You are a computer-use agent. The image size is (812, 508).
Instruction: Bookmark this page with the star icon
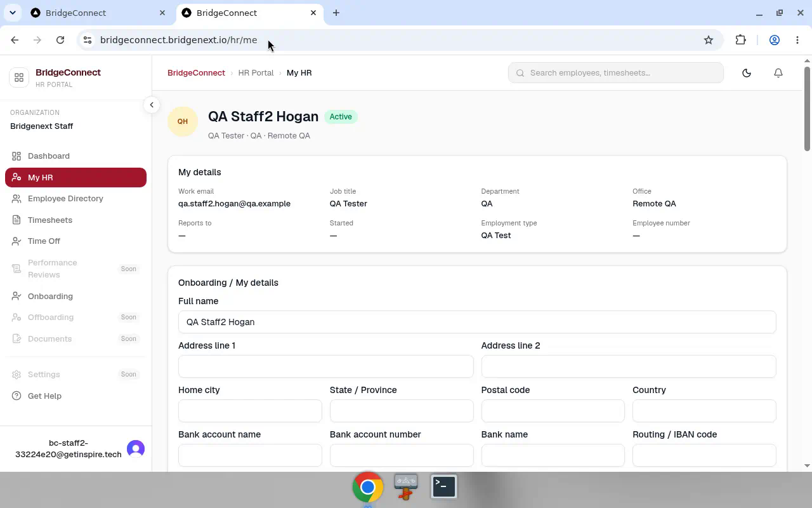tap(709, 40)
